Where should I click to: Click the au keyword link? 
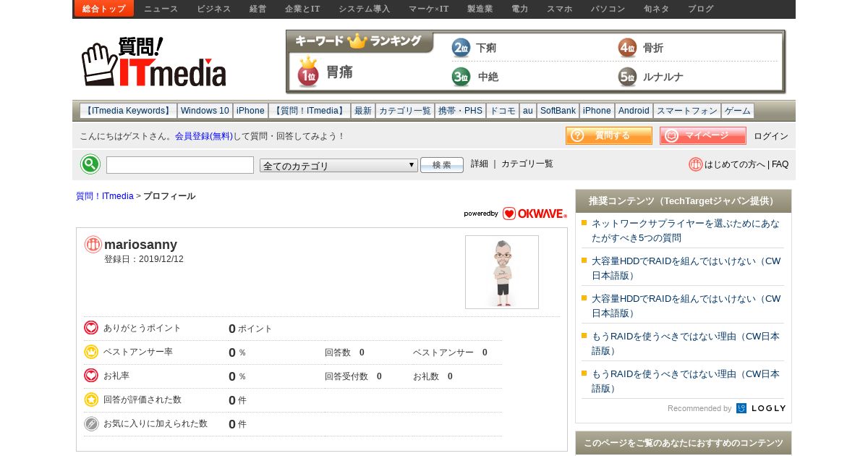point(528,111)
